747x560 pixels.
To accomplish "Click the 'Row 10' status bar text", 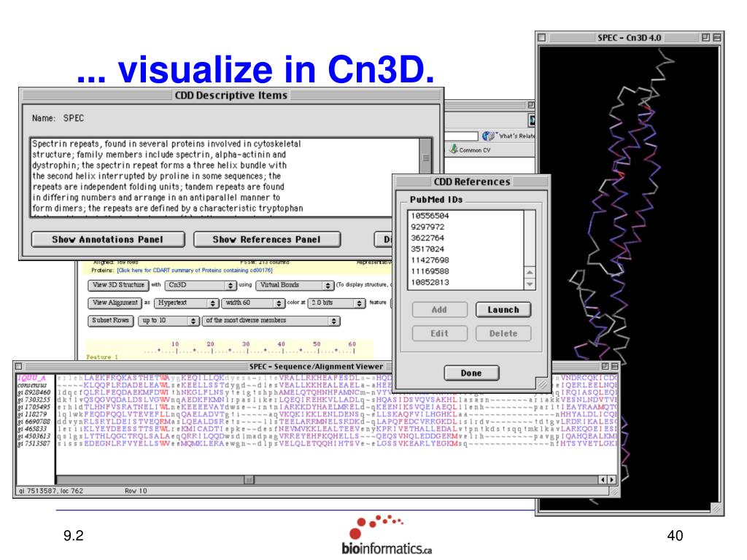I will 136,491.
